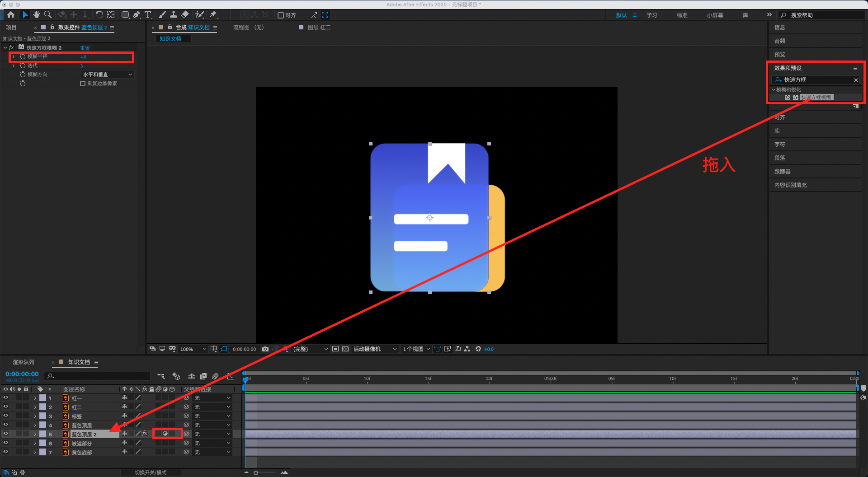Hide the 蓝色顶层 2 layer with its eye

click(x=6, y=434)
